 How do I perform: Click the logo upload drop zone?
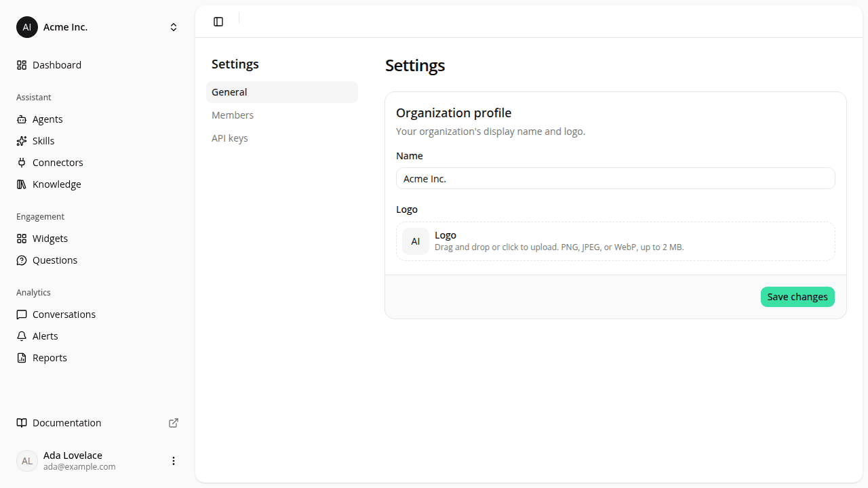(616, 241)
